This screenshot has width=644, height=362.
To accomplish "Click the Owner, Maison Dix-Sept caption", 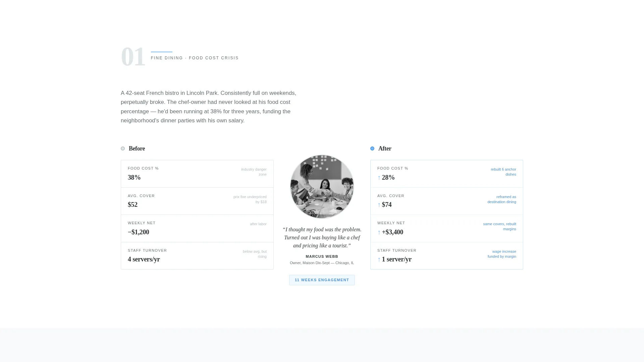I will click(322, 263).
